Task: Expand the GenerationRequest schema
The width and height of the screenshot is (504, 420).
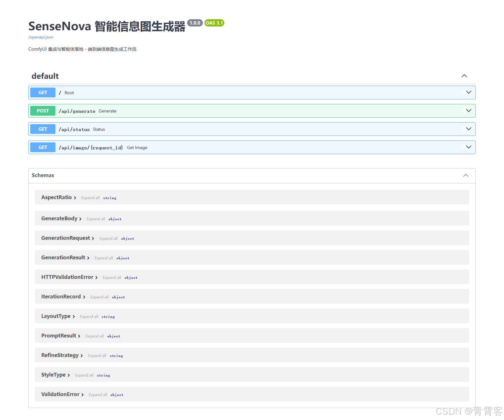Action: coord(68,238)
